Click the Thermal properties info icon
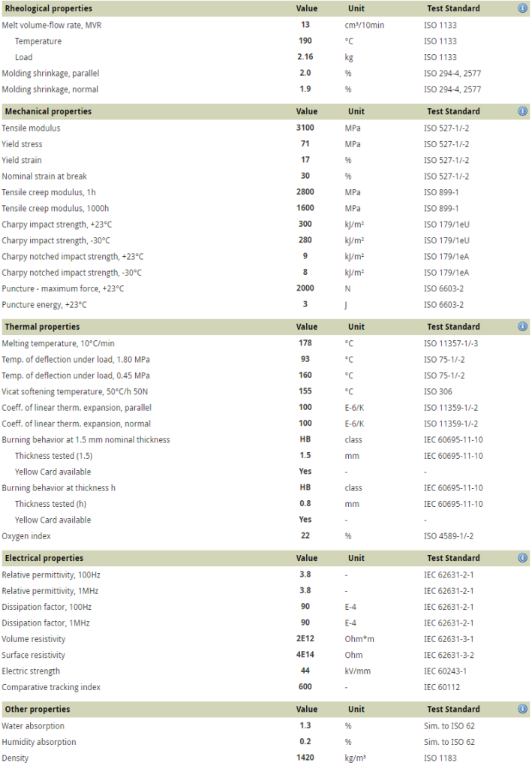Screen dimensions: 532x769 (x=522, y=327)
